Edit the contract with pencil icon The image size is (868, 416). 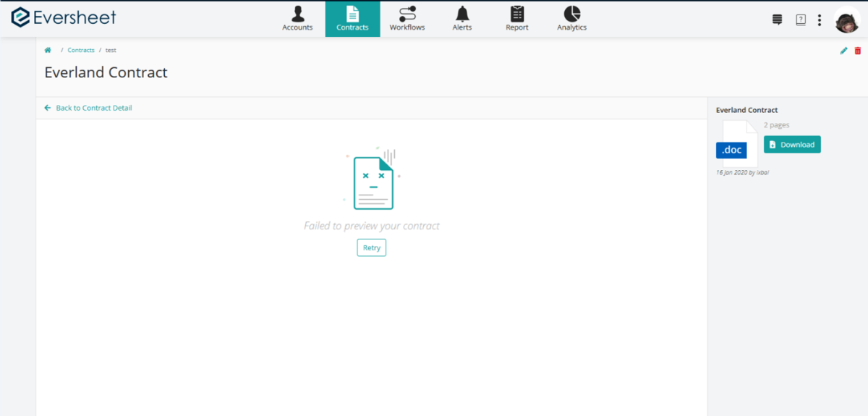(843, 51)
